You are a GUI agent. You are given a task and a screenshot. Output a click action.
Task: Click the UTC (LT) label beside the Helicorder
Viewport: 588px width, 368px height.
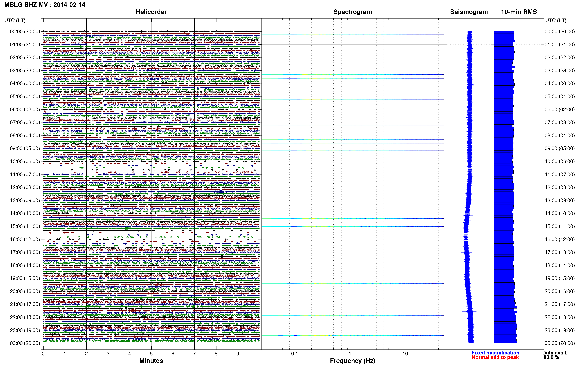tap(15, 20)
